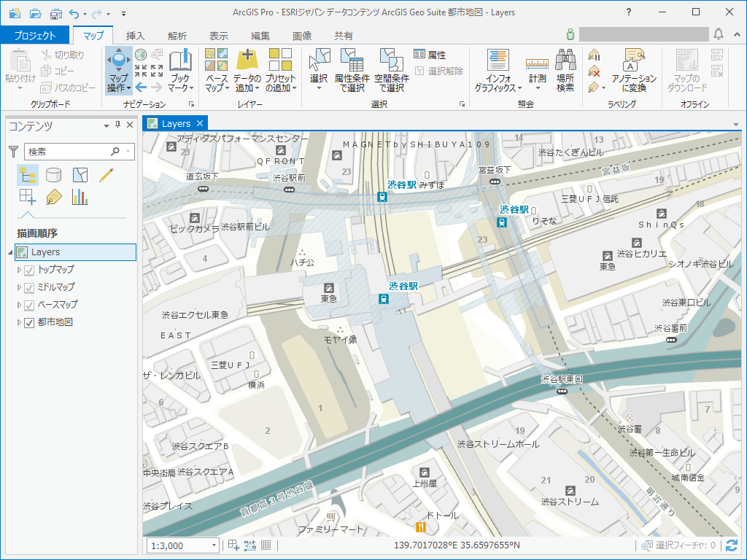This screenshot has width=747, height=560.
Task: Toggle the 都市地図 layer checkbox off
Action: (x=29, y=323)
